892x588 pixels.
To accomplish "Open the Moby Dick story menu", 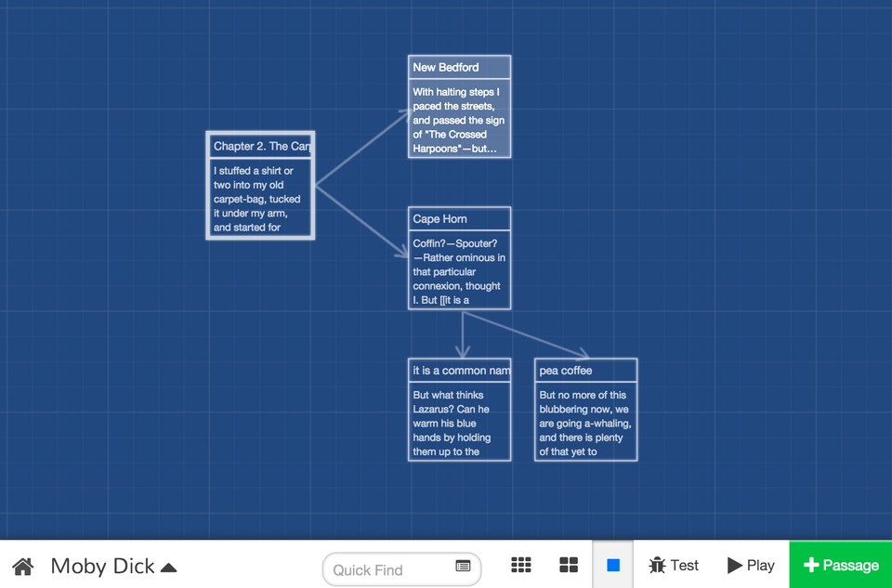I will 102,566.
